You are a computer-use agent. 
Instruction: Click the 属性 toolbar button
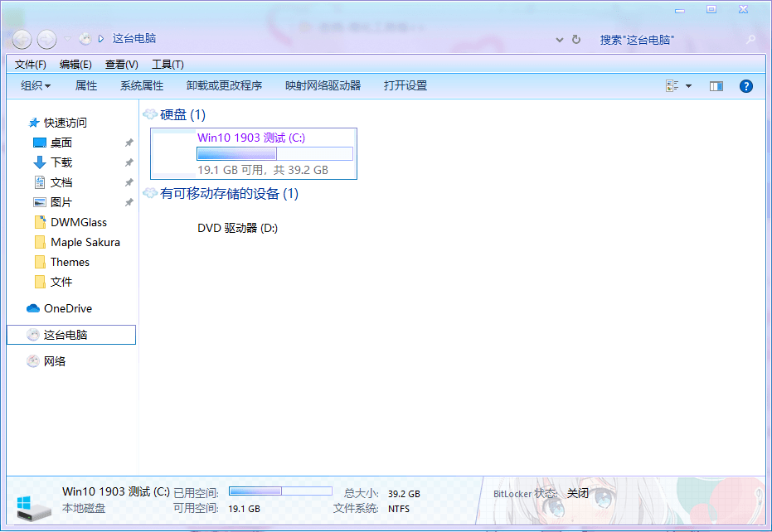click(86, 85)
